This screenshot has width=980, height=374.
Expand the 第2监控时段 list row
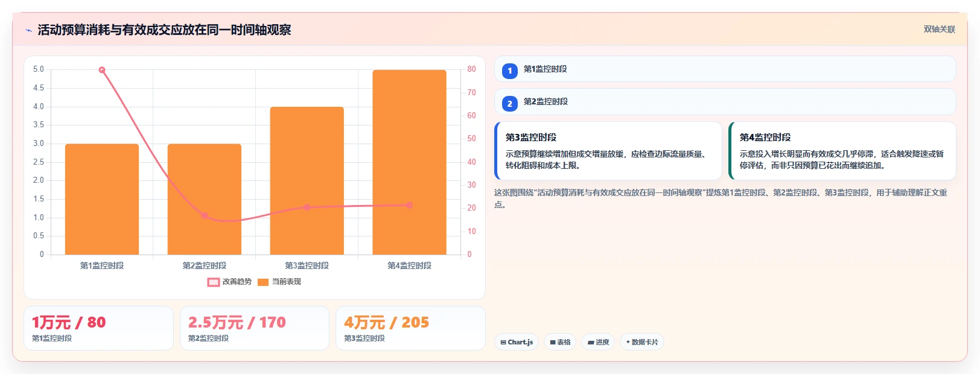click(725, 101)
